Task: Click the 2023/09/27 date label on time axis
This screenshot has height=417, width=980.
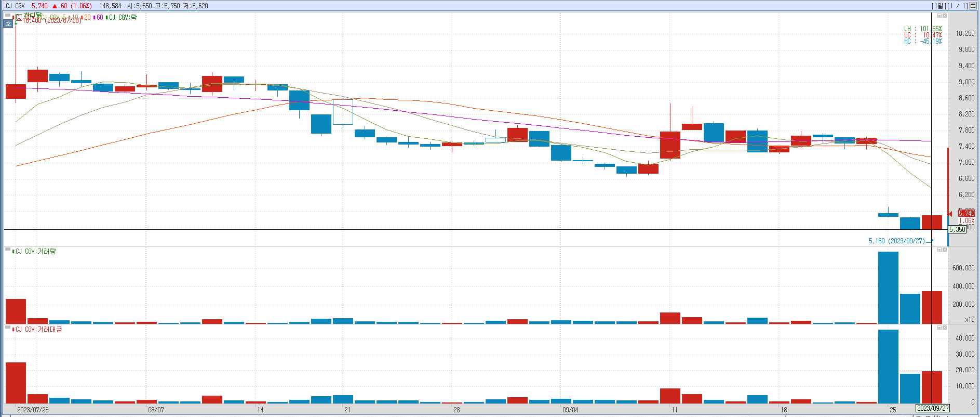Action: click(933, 409)
